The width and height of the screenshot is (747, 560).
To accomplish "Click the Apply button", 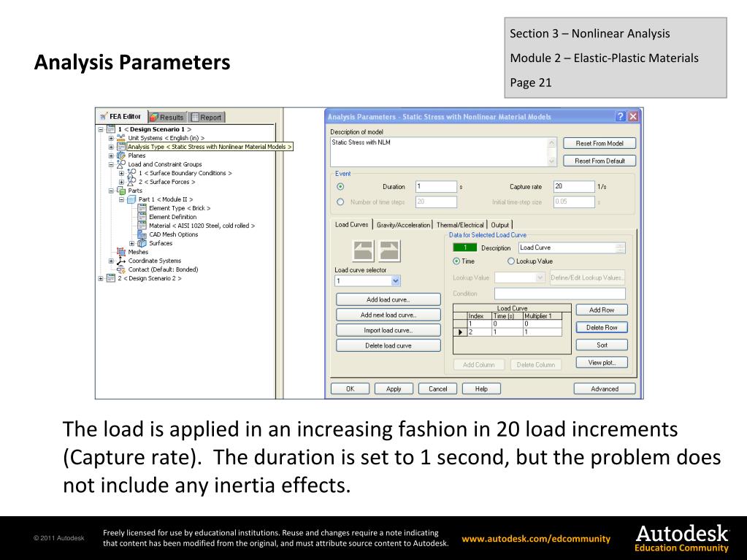I will pos(394,388).
